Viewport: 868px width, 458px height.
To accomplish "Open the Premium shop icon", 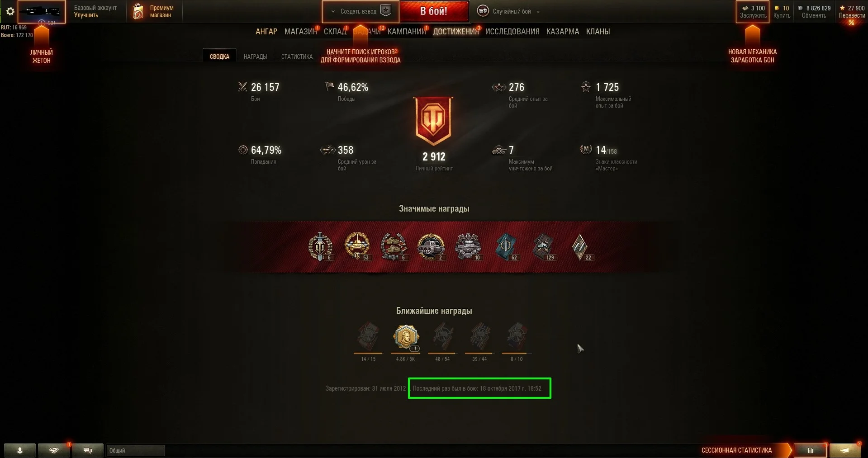I will pyautogui.click(x=138, y=11).
